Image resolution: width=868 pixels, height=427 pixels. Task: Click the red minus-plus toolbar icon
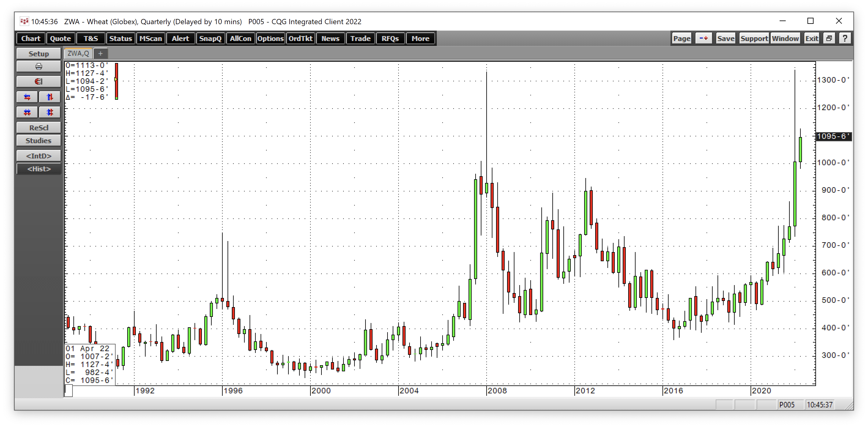[x=703, y=39]
